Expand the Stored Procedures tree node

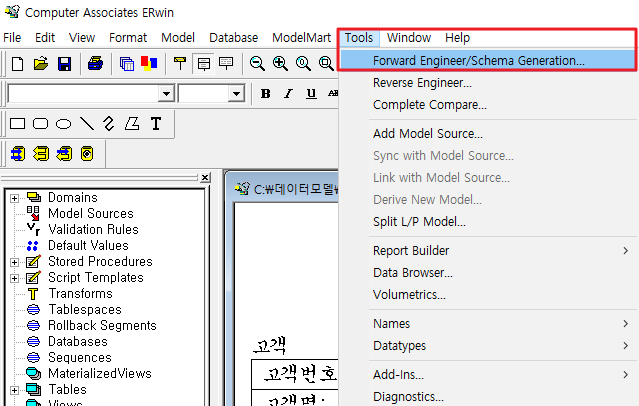[x=14, y=262]
